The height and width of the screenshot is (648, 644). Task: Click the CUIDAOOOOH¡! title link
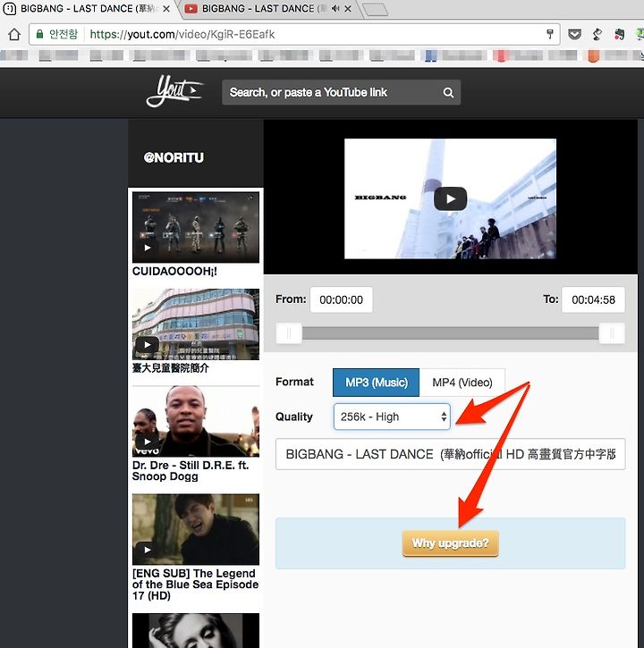pos(174,272)
